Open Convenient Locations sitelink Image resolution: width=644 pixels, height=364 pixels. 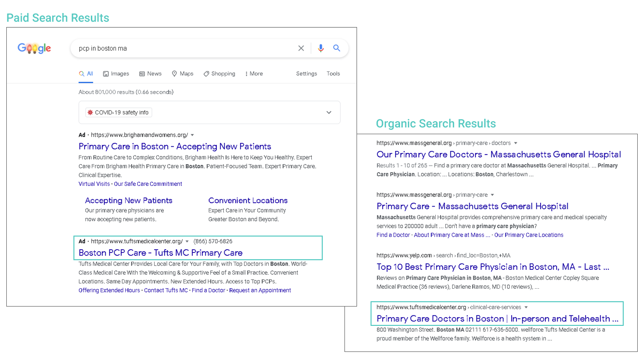coord(248,200)
